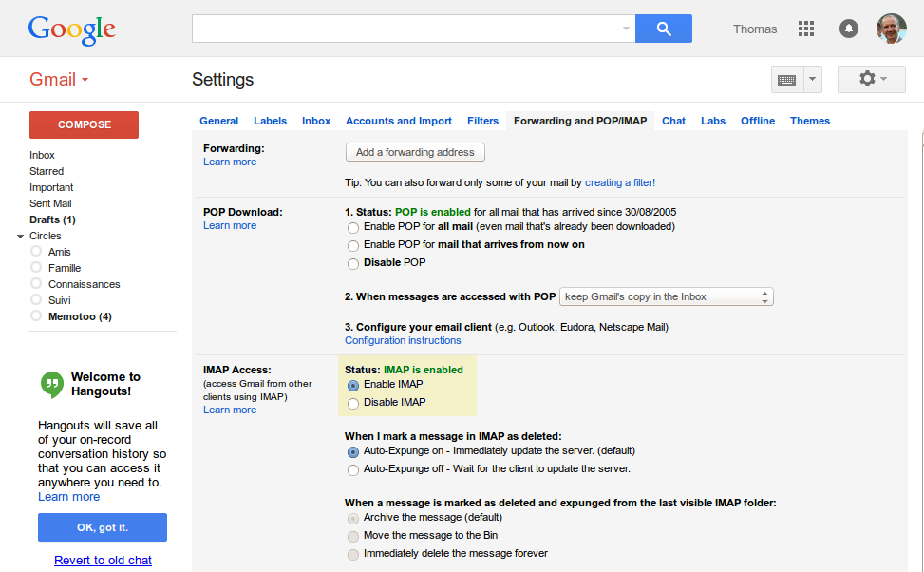This screenshot has height=572, width=924.
Task: Click the Amis circle icon
Action: click(x=36, y=251)
